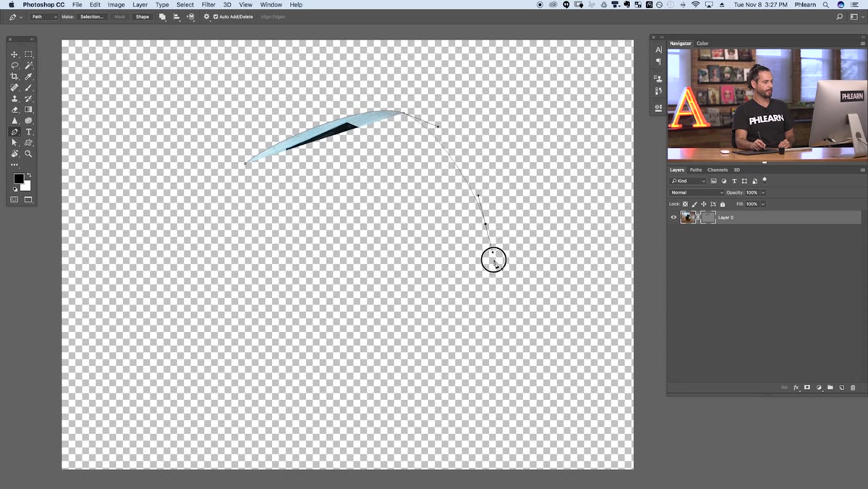Screen dimensions: 868x489
Task: Switch to the Channels tab
Action: click(718, 170)
